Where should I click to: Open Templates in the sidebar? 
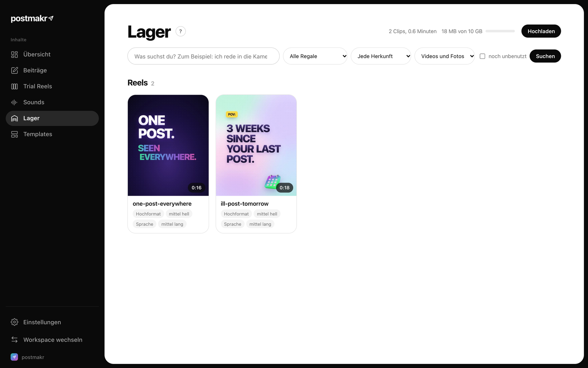[x=52, y=134]
